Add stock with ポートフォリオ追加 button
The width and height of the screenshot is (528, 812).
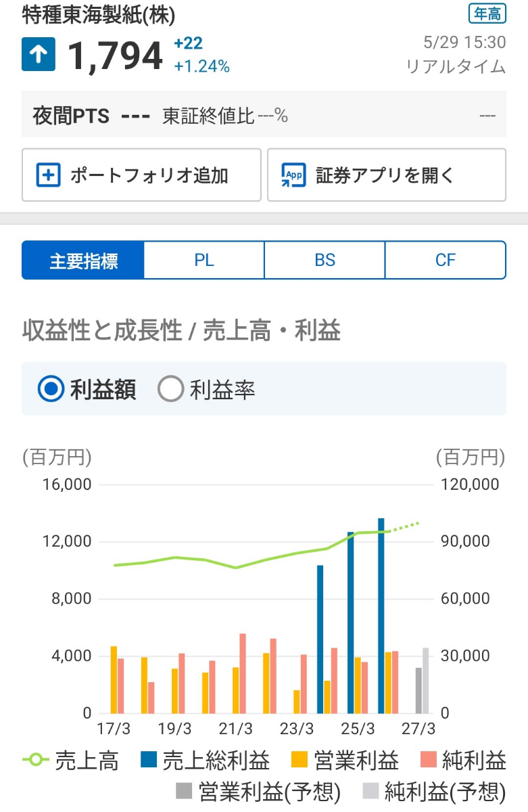point(141,175)
